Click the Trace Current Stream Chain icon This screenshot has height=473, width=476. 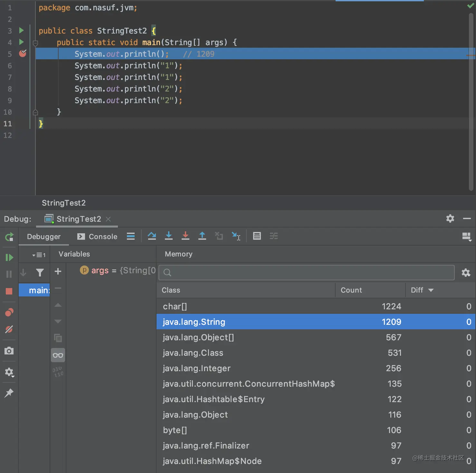[274, 236]
